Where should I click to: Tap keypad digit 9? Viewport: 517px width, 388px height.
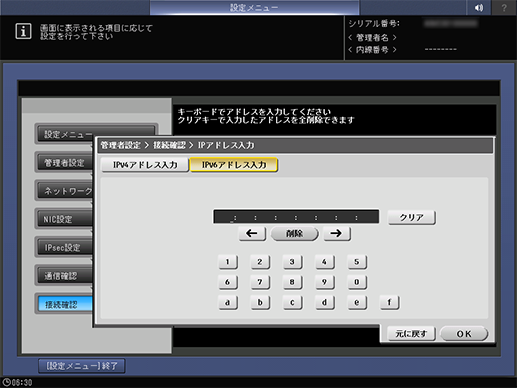point(325,282)
